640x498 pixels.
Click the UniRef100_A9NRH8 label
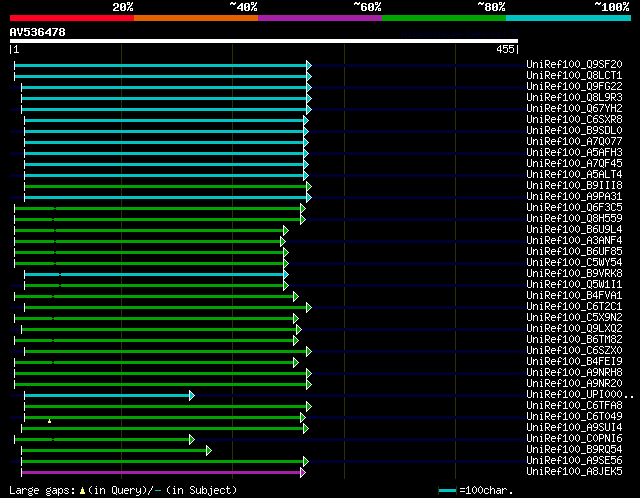click(574, 372)
